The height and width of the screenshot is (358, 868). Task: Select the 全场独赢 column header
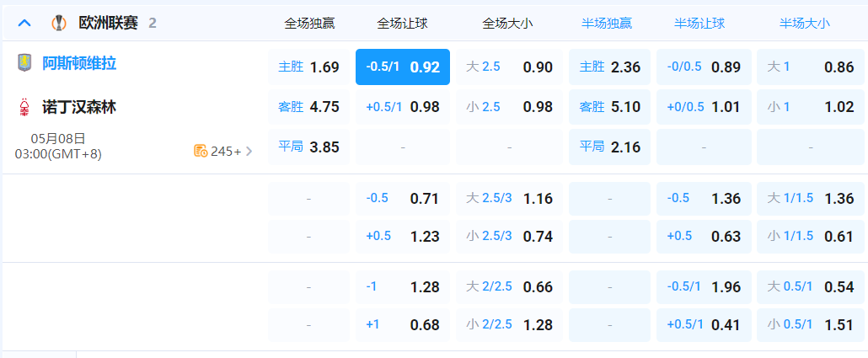coord(309,24)
